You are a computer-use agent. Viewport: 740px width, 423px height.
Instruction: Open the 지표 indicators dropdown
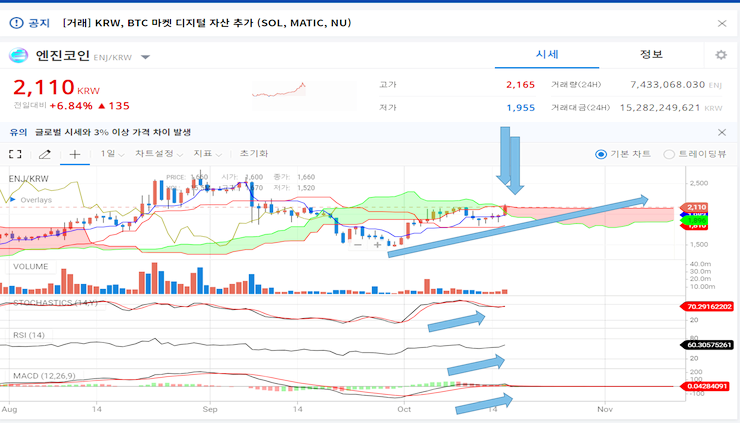click(207, 154)
